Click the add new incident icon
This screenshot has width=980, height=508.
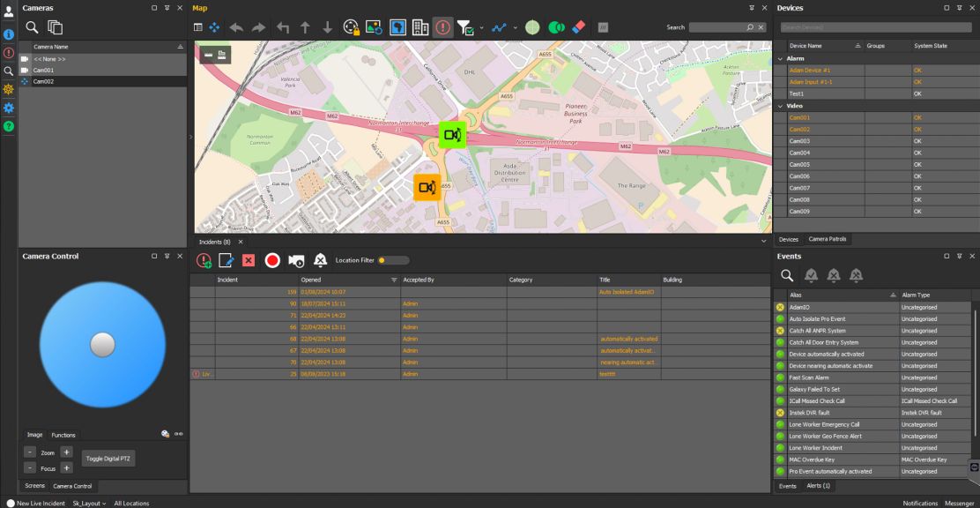coord(204,260)
